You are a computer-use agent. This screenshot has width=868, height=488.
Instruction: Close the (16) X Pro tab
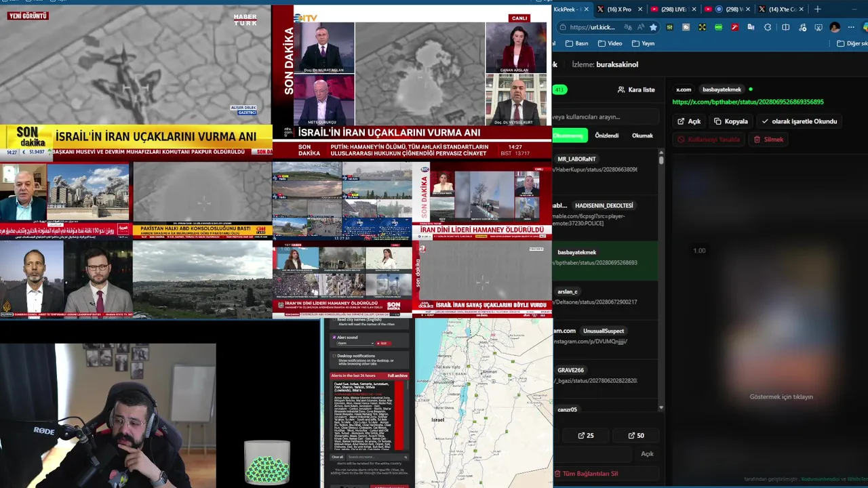pyautogui.click(x=639, y=9)
